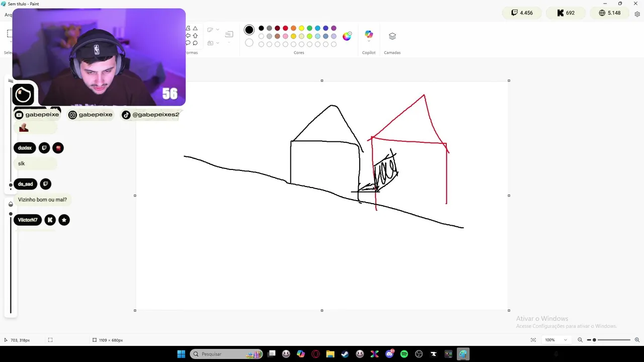644x362 pixels.
Task: Select the triangle shape in Formas
Action: point(195,29)
